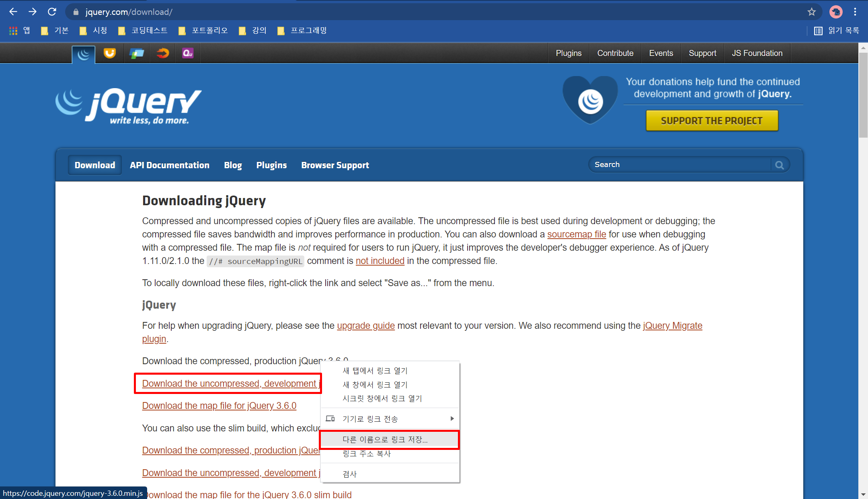Open the sourcemap file link

576,234
